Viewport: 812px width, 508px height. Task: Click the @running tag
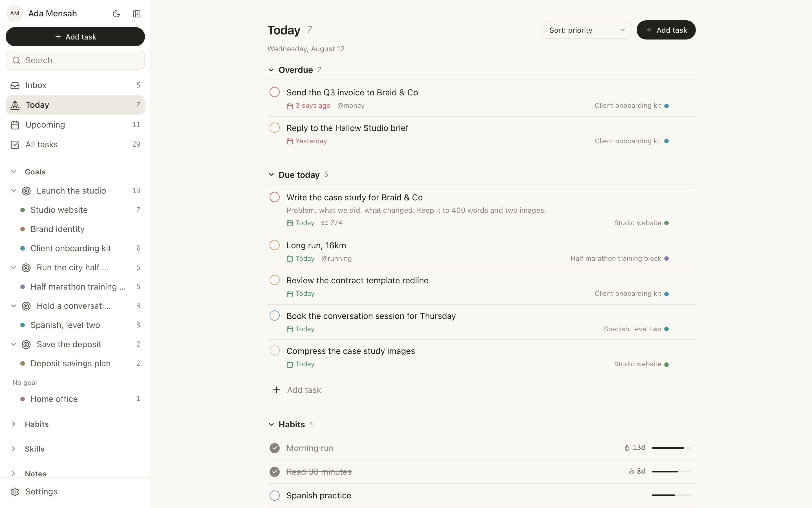coord(337,258)
